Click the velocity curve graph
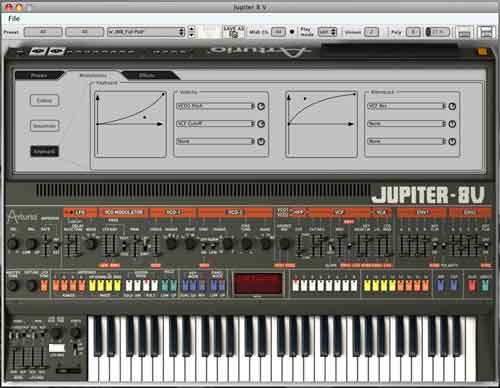This screenshot has height=388, width=500. pos(131,124)
